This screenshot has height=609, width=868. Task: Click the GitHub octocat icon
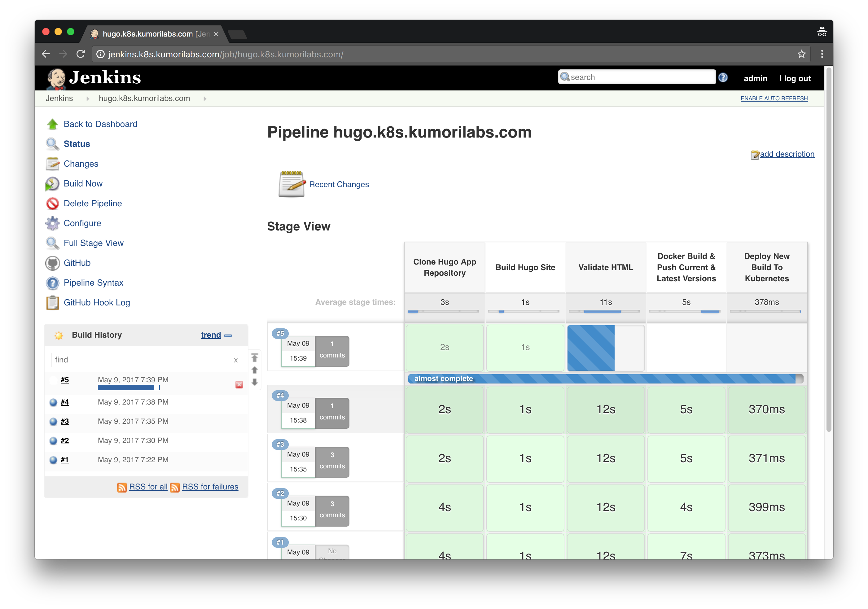point(53,263)
